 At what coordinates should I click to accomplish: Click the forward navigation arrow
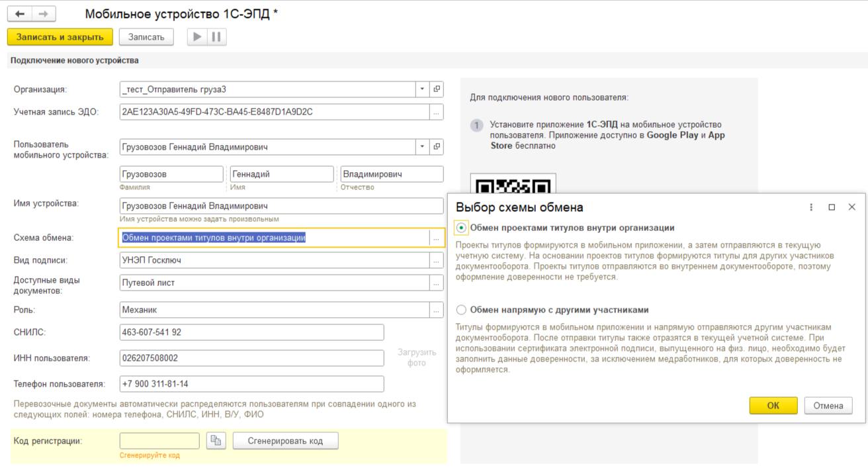point(44,14)
